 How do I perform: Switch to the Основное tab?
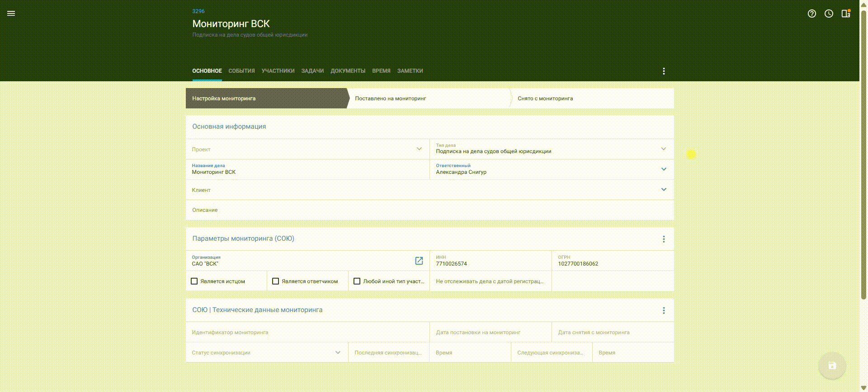pyautogui.click(x=207, y=71)
